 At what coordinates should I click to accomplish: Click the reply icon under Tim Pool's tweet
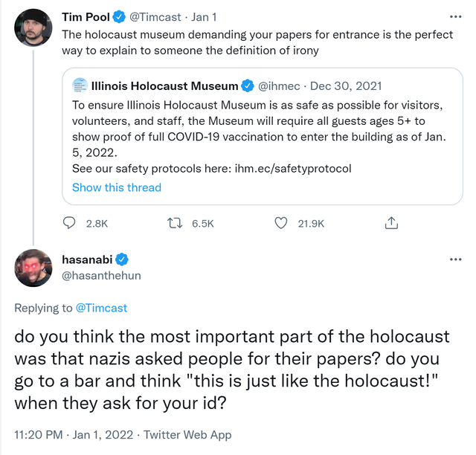pyautogui.click(x=69, y=222)
